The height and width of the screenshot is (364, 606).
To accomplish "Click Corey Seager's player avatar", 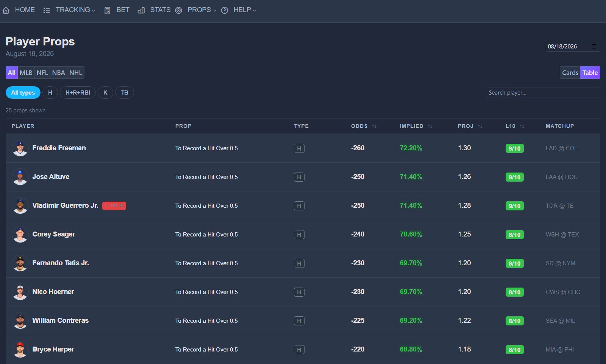I will (20, 235).
